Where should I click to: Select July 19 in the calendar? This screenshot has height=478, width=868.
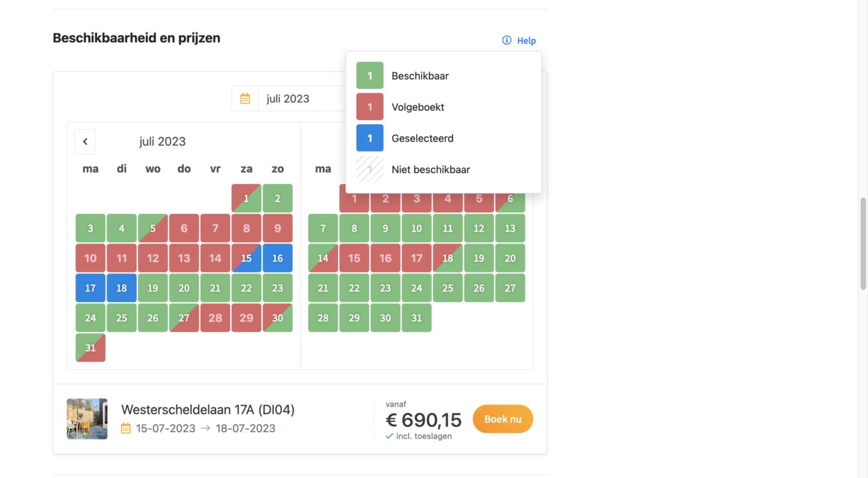click(153, 288)
